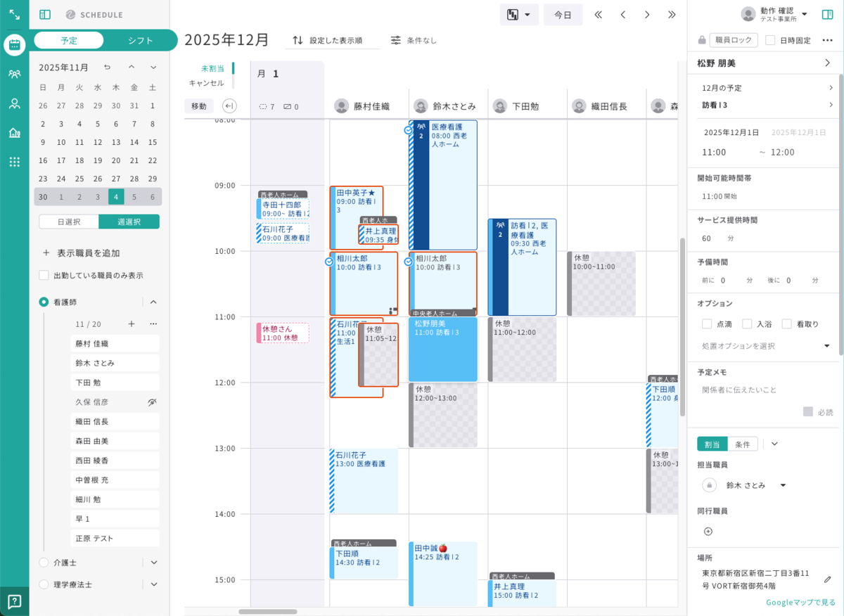Go to next period arrow
844x616 pixels.
[647, 14]
